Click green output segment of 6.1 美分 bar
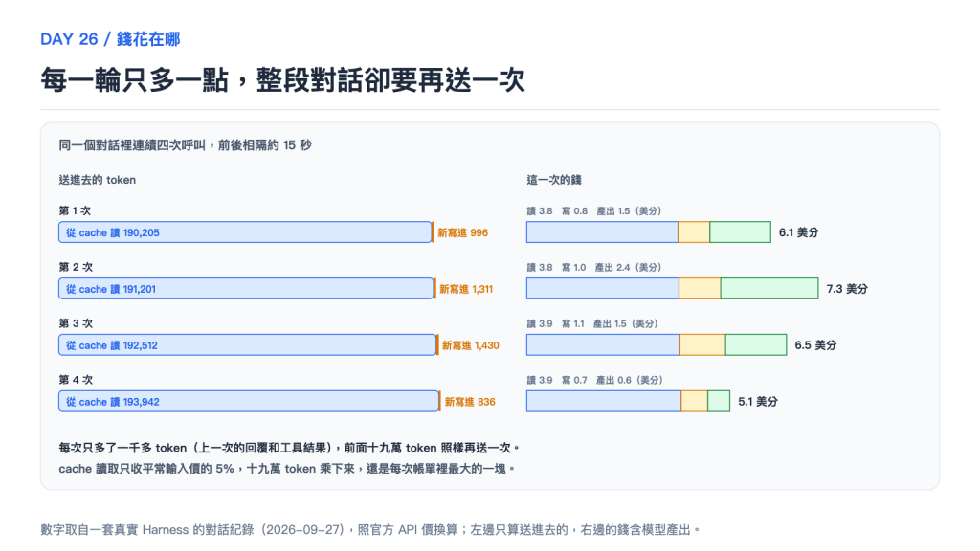Image resolution: width=980 pixels, height=551 pixels. coord(740,232)
